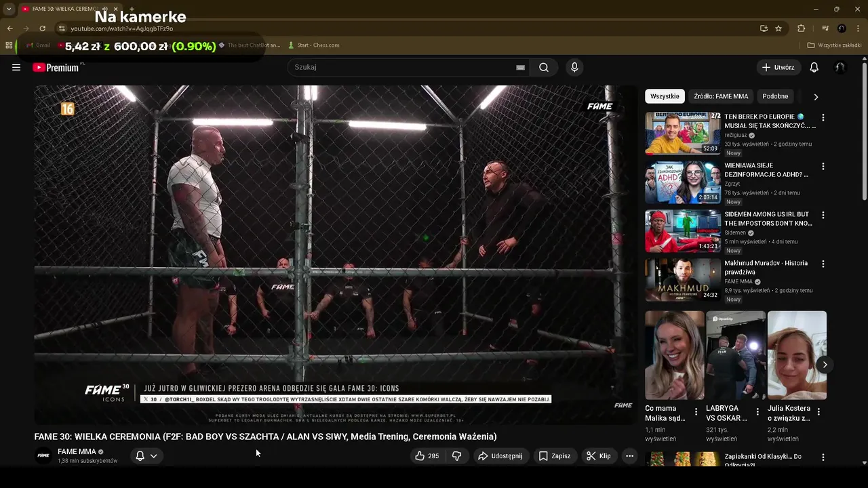This screenshot has width=868, height=488.
Task: Open reZigiusz channel name
Action: coord(735,135)
